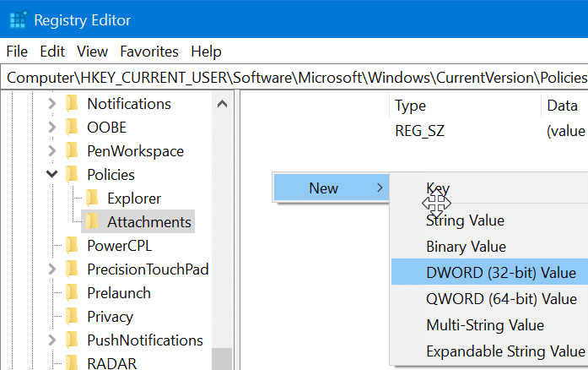Click the RADAR folder icon
This screenshot has height=370, width=588.
pyautogui.click(x=72, y=362)
